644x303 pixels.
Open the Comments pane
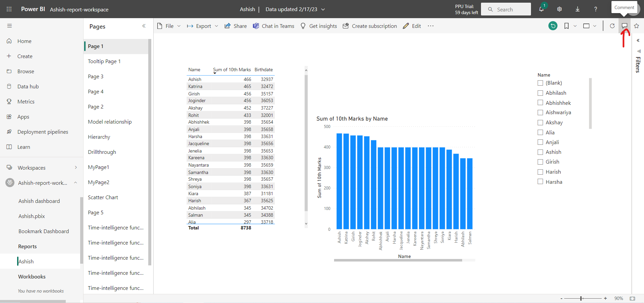pyautogui.click(x=625, y=26)
